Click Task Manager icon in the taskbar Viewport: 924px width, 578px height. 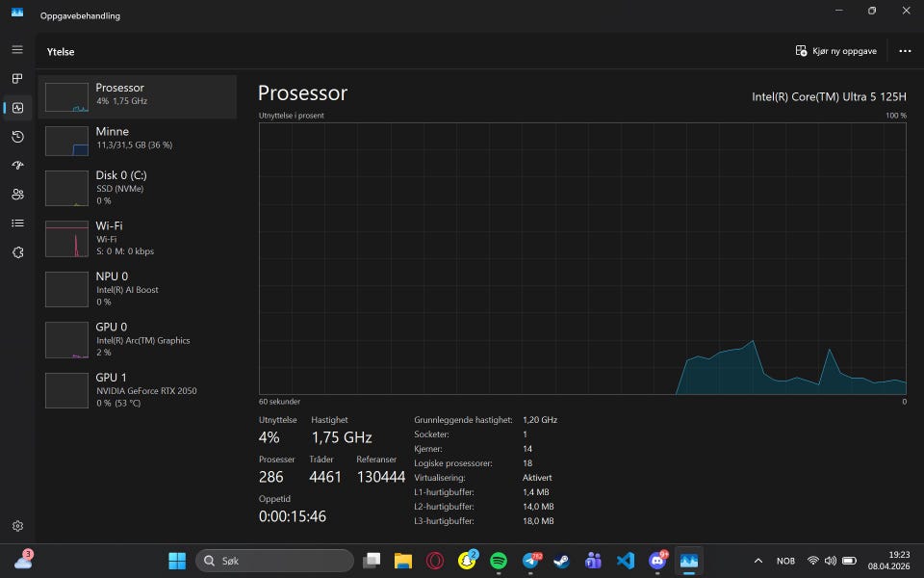[x=689, y=561]
